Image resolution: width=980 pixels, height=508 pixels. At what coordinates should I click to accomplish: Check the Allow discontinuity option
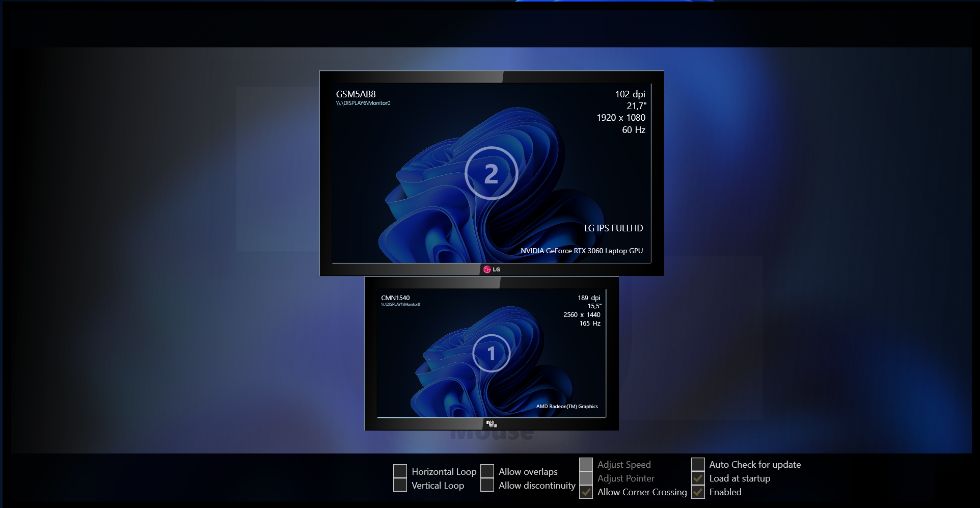[487, 485]
